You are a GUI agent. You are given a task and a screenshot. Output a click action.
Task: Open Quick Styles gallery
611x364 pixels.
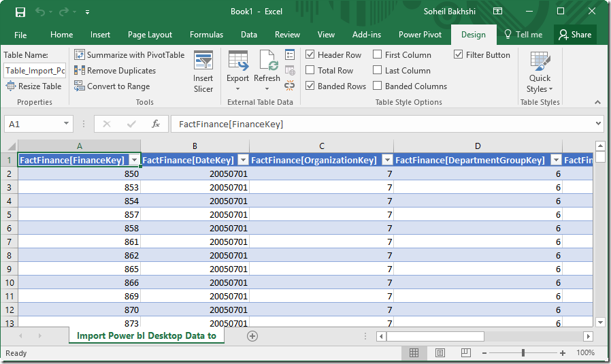click(x=540, y=73)
